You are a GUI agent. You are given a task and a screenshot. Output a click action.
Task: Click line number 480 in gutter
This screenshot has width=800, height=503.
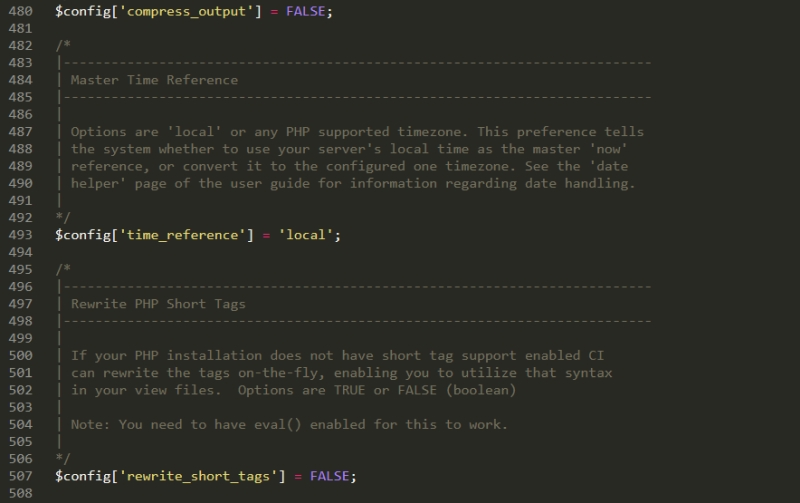pyautogui.click(x=20, y=11)
